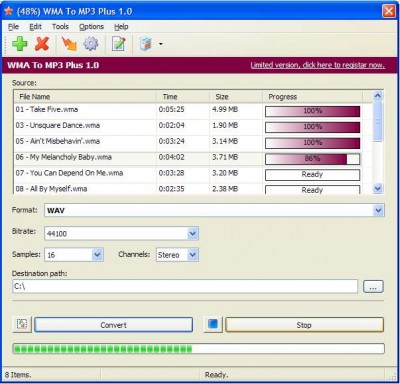
Task: Click the small icon left of Convert
Action: coord(22,324)
